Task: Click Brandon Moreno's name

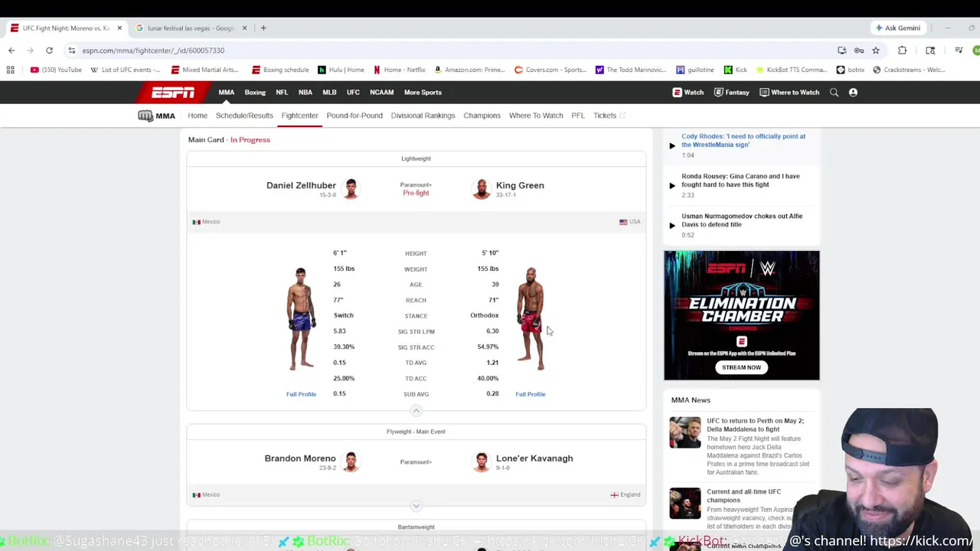Action: point(300,458)
